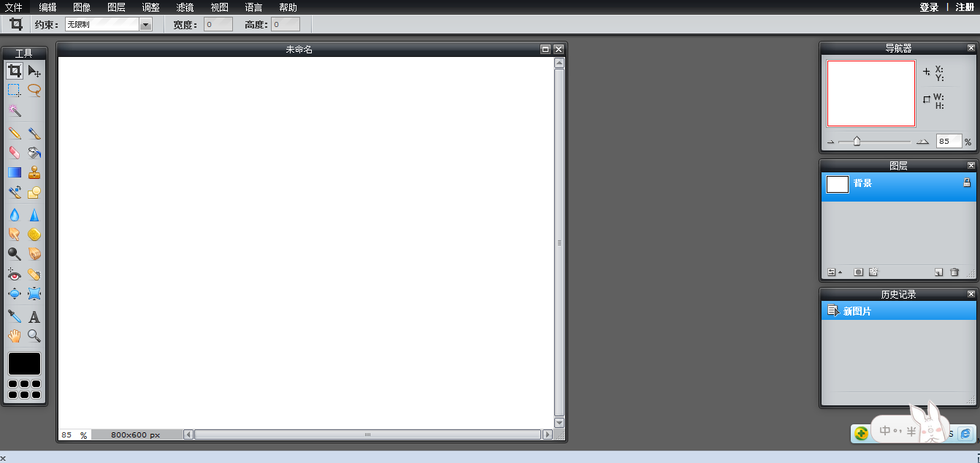
Task: Open the 视图 menu
Action: tap(219, 7)
